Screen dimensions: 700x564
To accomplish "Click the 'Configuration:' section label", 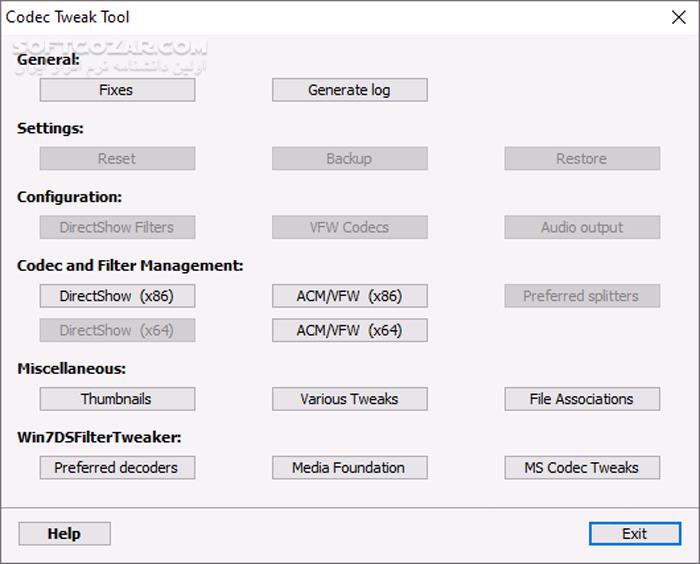I will click(x=69, y=197).
